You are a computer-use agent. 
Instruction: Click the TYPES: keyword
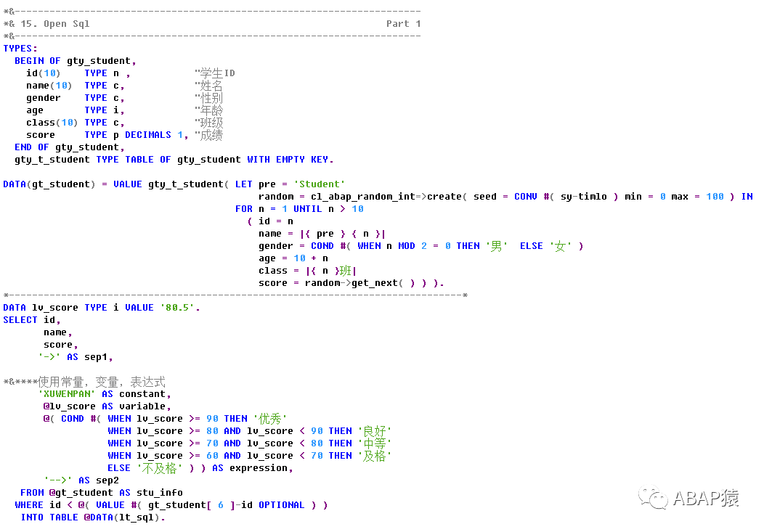[x=20, y=48]
